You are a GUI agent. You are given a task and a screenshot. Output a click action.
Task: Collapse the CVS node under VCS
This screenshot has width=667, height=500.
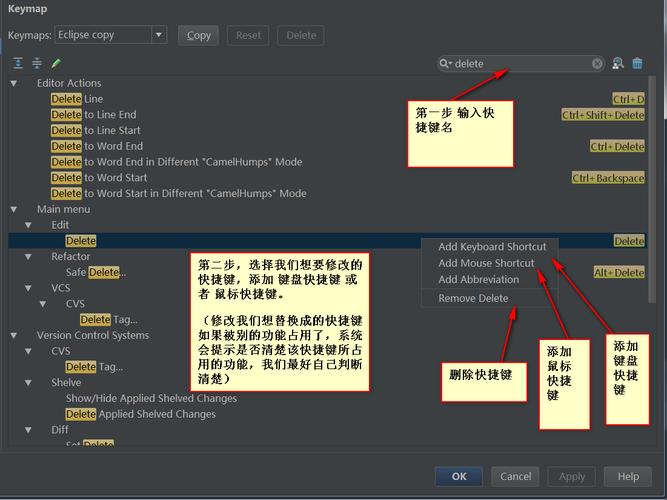coord(43,304)
